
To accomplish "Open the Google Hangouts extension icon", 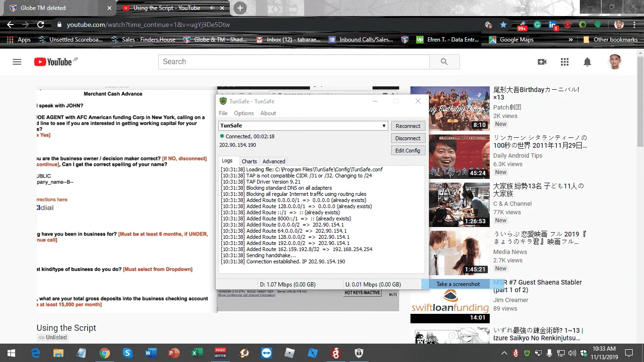I will pyautogui.click(x=598, y=25).
